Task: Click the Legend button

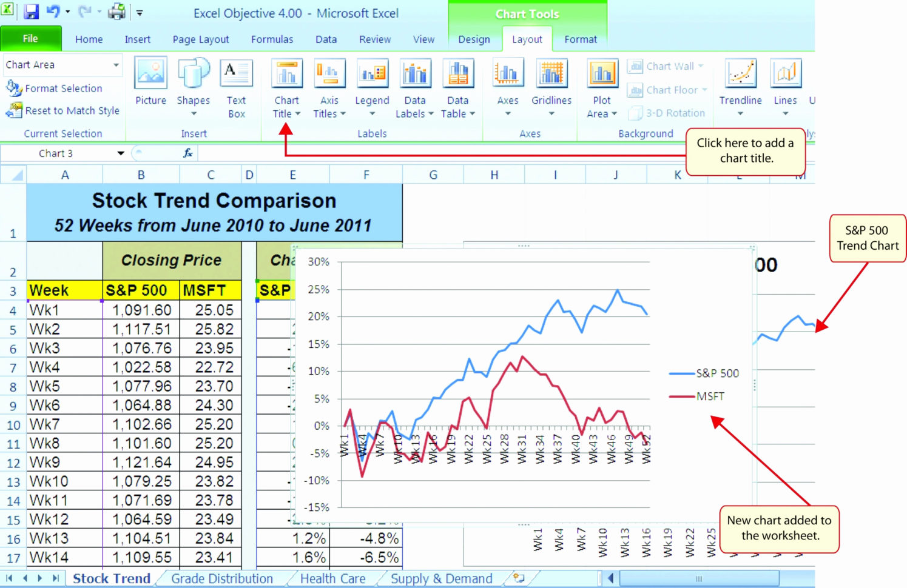Action: [x=372, y=88]
